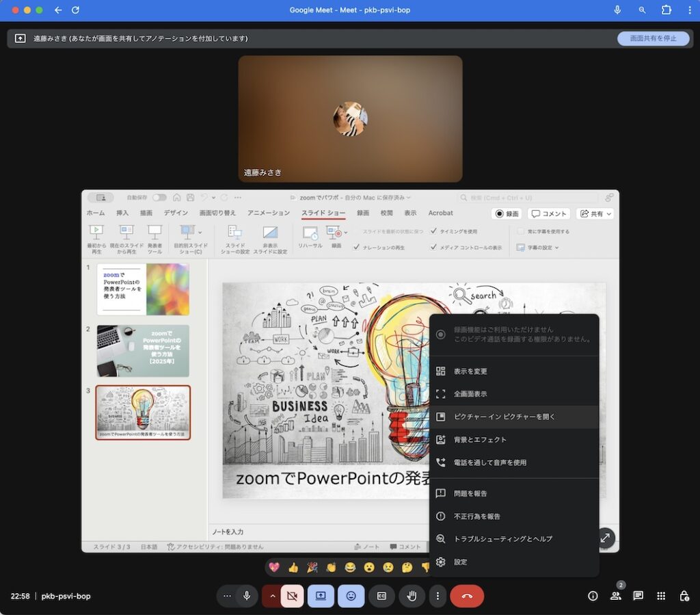Screen dimensions: 700x615
Task: Click microphone icon in title bar
Action: coord(617,10)
